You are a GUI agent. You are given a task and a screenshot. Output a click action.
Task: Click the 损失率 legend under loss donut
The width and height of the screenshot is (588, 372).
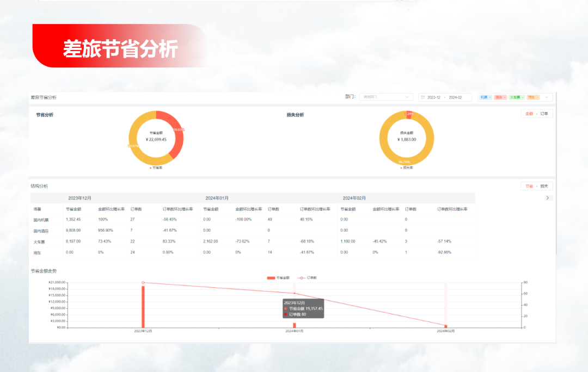point(407,168)
